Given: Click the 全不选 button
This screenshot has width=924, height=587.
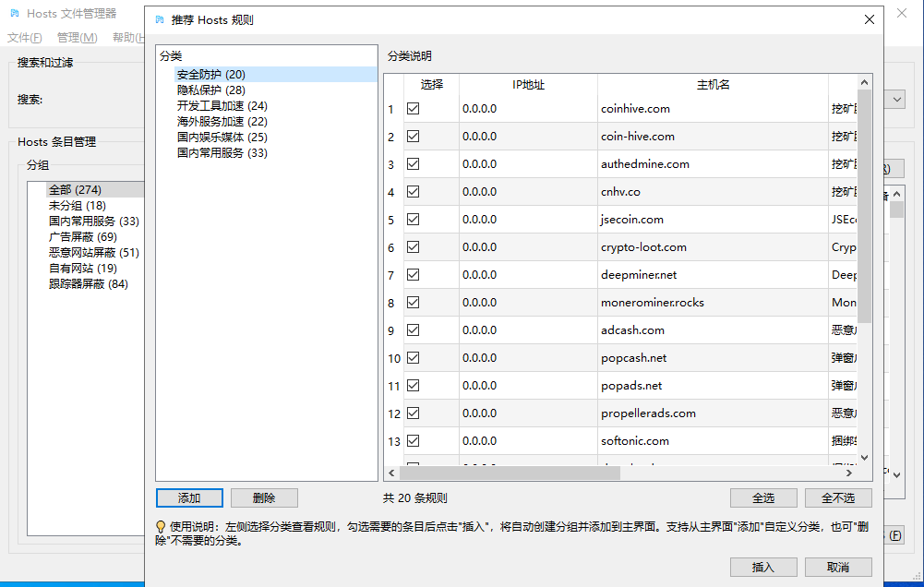Looking at the screenshot, I should 837,497.
